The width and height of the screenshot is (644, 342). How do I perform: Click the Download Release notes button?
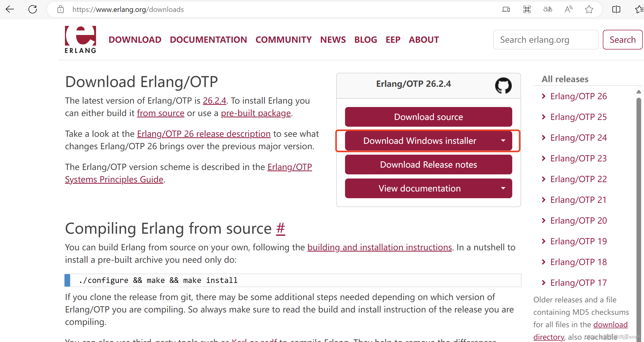point(428,164)
